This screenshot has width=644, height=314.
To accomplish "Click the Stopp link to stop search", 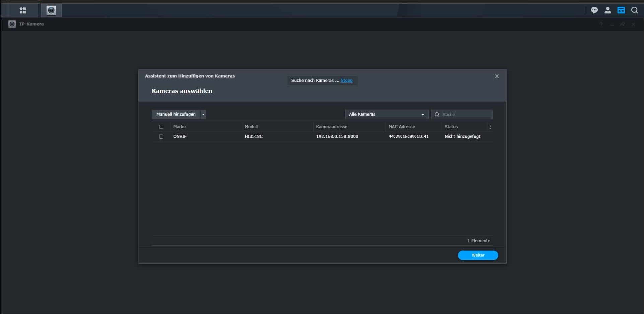I will pos(346,81).
